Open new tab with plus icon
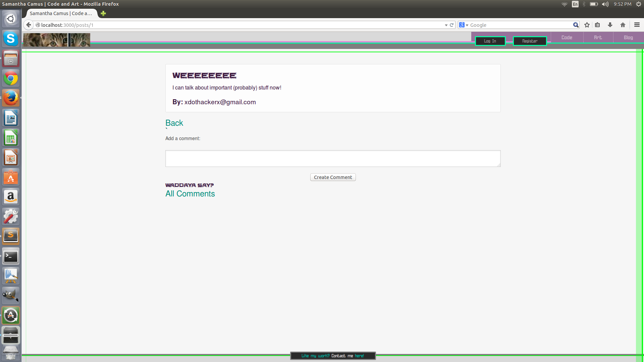644x362 pixels. click(103, 13)
